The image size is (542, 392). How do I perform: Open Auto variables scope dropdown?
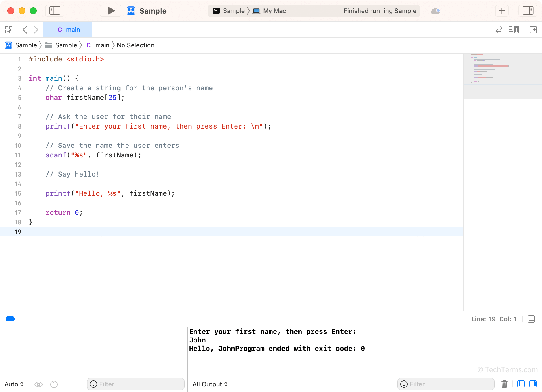[x=14, y=384]
